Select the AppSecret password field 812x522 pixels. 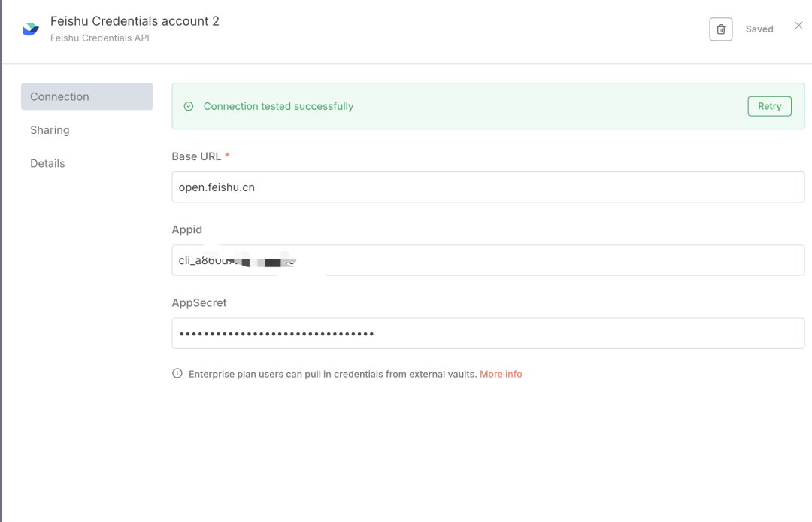[x=488, y=333]
